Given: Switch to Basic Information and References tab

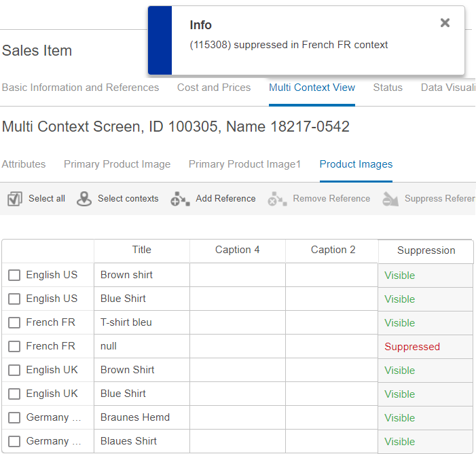Looking at the screenshot, I should pos(80,88).
